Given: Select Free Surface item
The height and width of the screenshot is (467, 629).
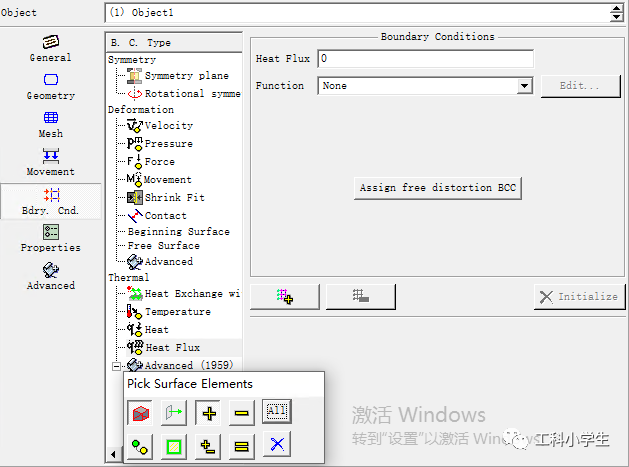Looking at the screenshot, I should click(164, 246).
